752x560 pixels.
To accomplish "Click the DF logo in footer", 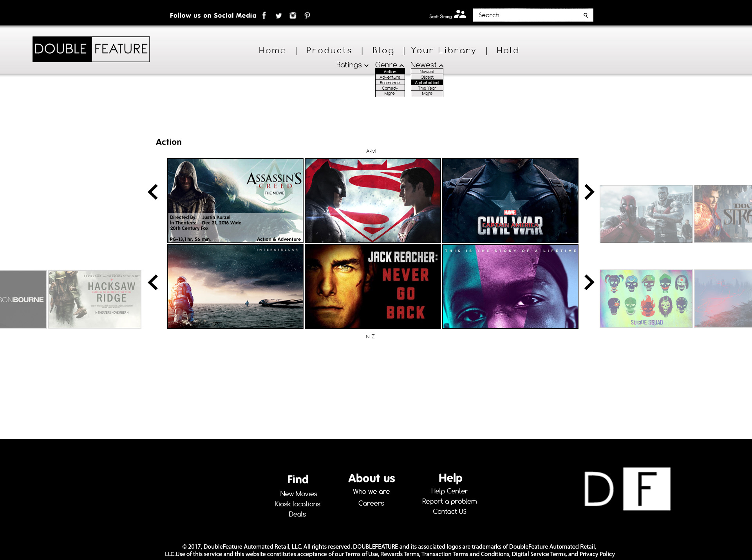I will tap(627, 489).
